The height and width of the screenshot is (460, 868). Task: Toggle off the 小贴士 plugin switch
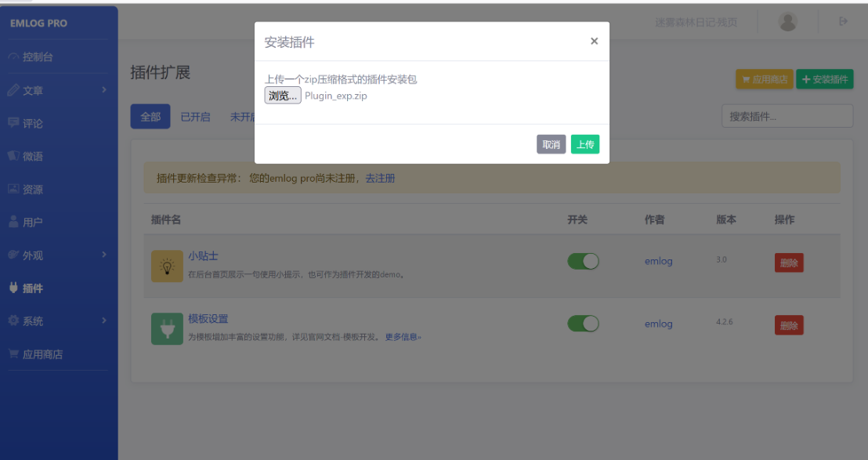click(x=583, y=261)
